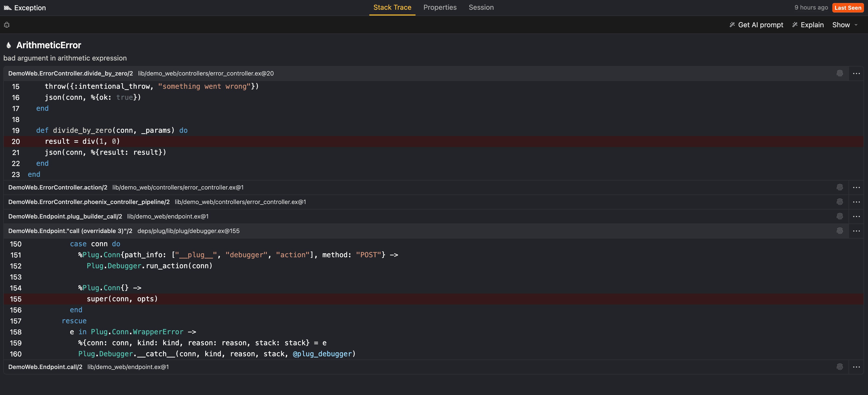Screen dimensions: 868x395
Task: Click the flame icon beside ArithmeticError
Action: [x=9, y=45]
